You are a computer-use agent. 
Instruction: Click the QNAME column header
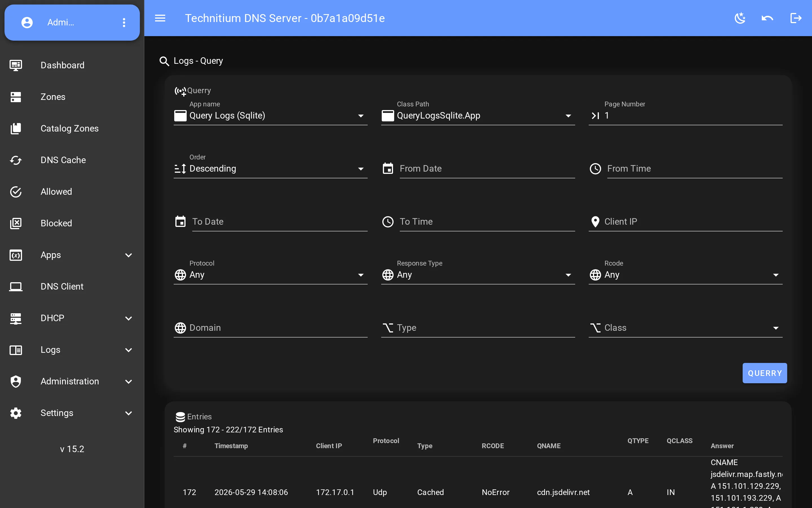tap(549, 446)
